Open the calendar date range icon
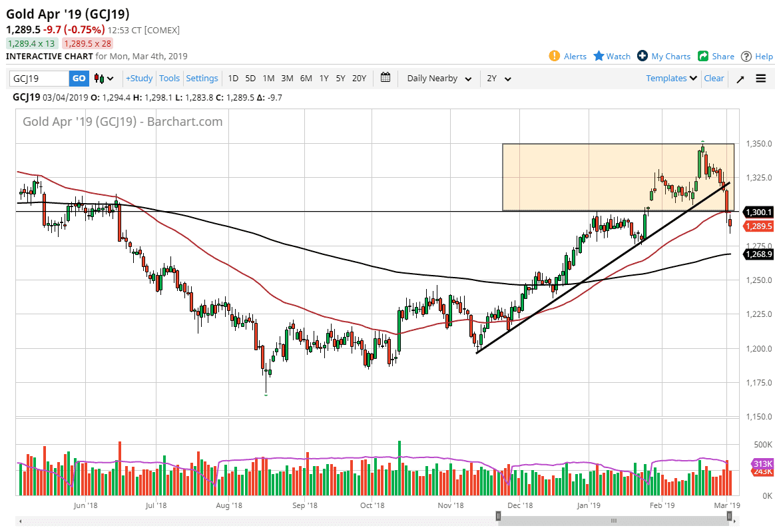Screen dimensions: 775x532 pyautogui.click(x=386, y=78)
